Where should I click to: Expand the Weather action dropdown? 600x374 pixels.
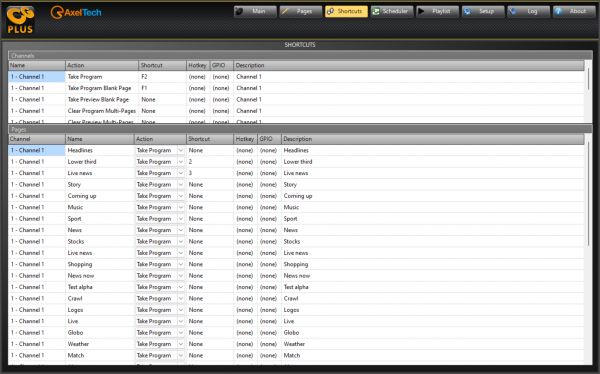point(181,344)
